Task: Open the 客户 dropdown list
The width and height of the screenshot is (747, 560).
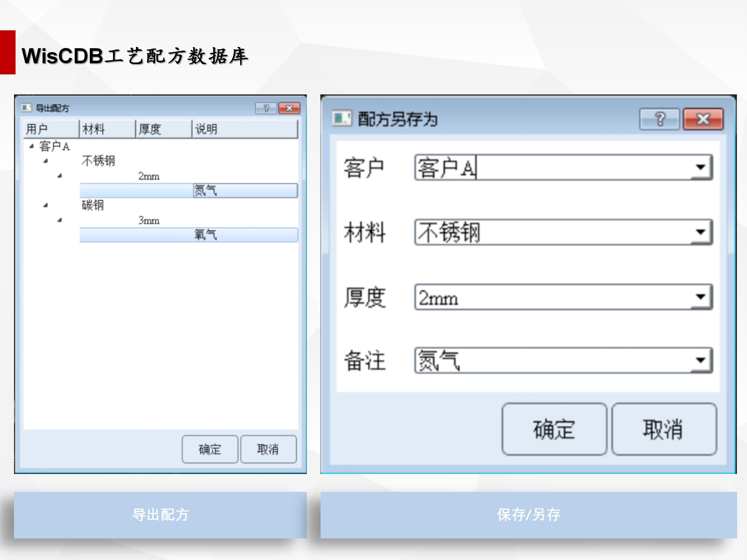Action: [x=701, y=167]
